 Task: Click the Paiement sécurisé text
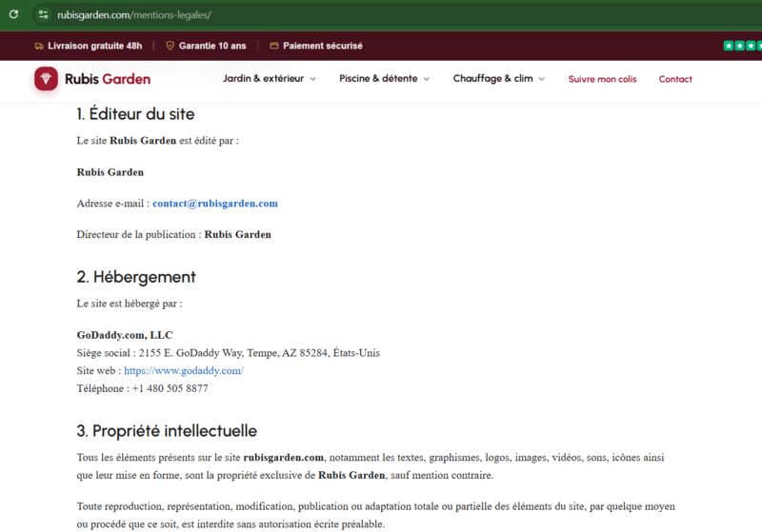click(323, 46)
